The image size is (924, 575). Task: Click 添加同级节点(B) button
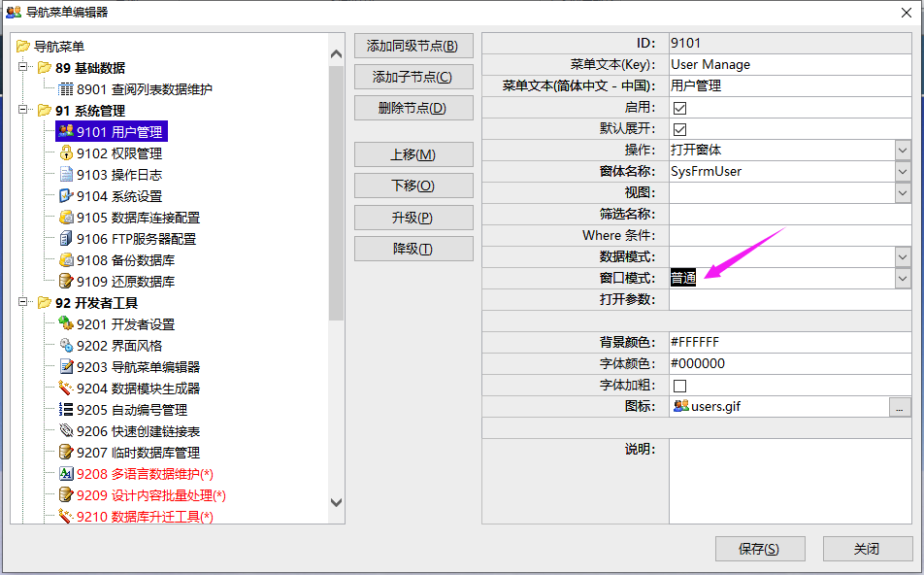point(413,46)
